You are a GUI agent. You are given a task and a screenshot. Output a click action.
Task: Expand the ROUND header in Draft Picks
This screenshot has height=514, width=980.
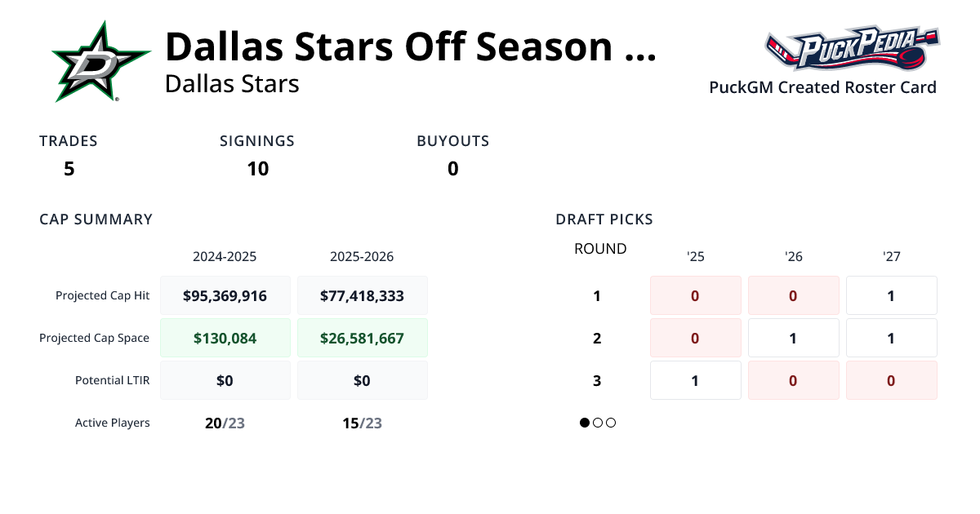[600, 248]
